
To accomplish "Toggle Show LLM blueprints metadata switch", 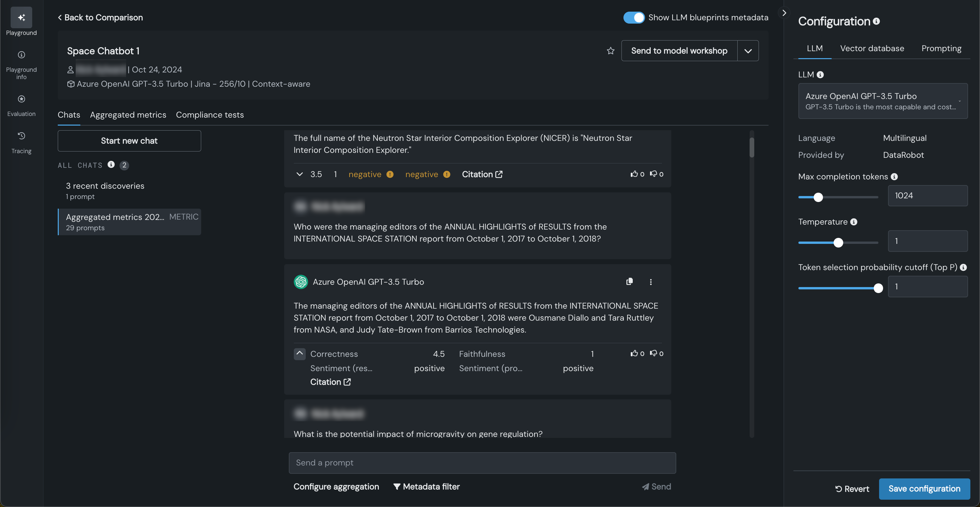I will click(633, 18).
